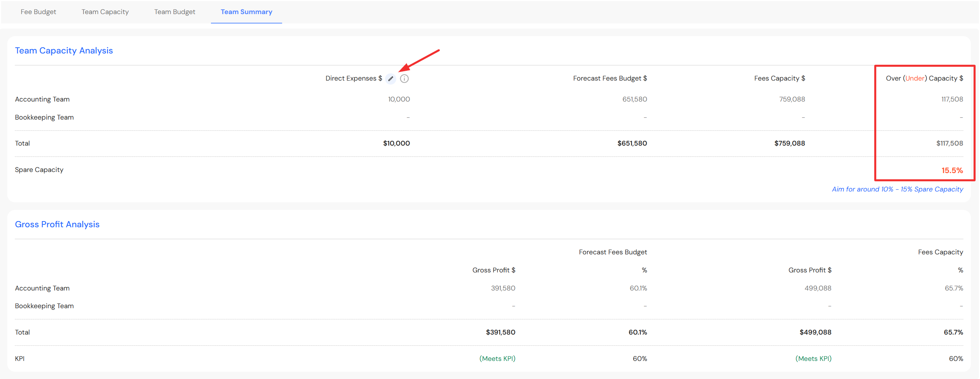Switch to the Fee Budget tab

click(x=38, y=12)
